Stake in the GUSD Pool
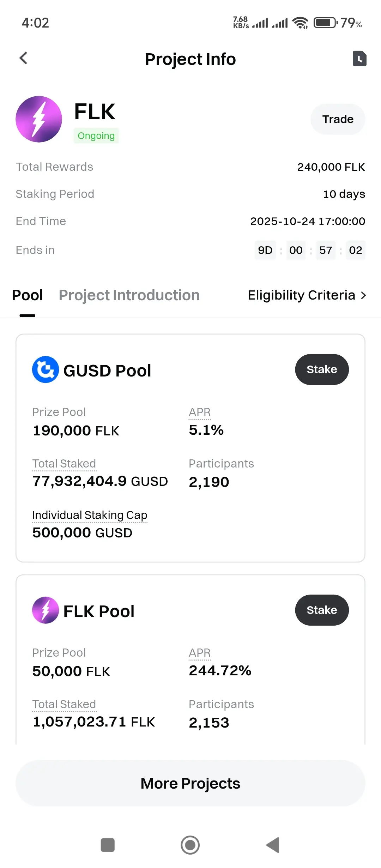Viewport: 381px width, 868px height. pos(322,369)
